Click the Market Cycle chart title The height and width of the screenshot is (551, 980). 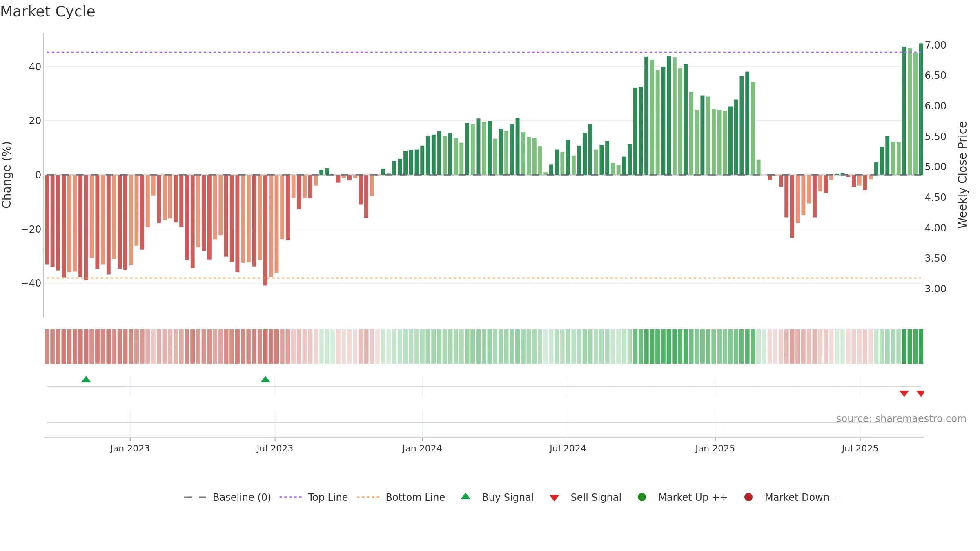[x=48, y=11]
